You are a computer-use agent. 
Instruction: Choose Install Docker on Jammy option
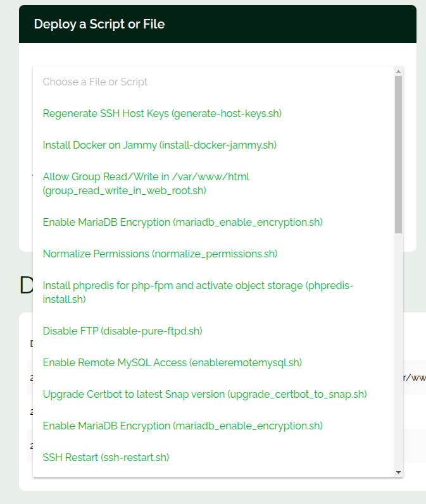click(160, 145)
